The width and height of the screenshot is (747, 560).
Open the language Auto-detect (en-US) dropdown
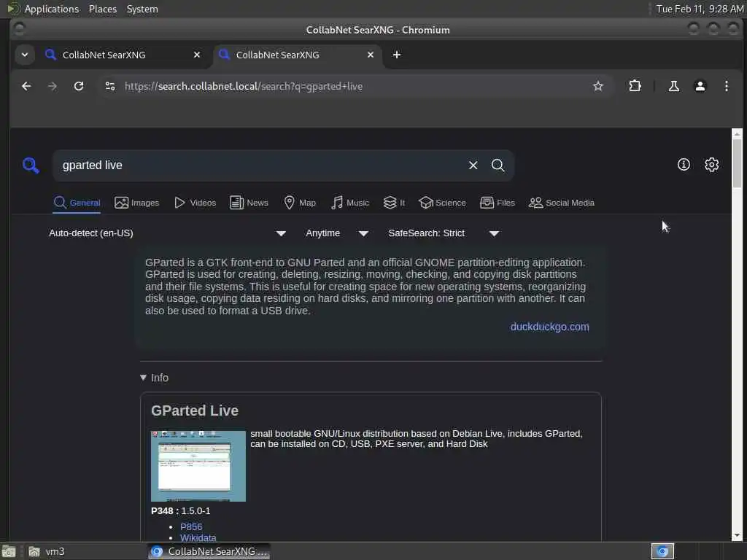167,233
